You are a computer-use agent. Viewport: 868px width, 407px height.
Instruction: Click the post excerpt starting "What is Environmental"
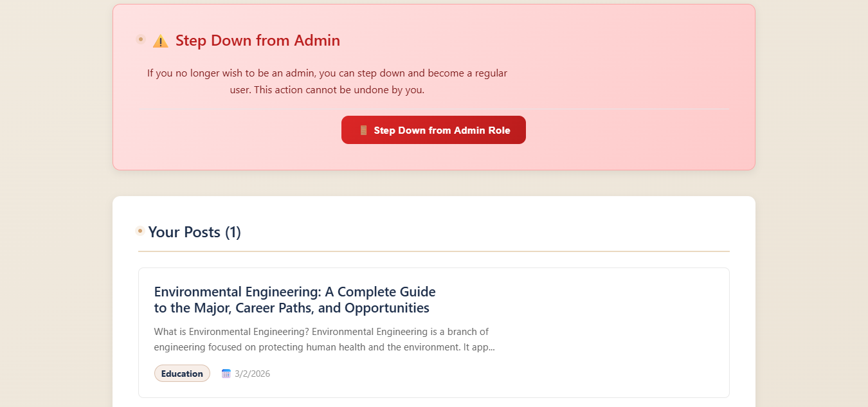point(324,339)
